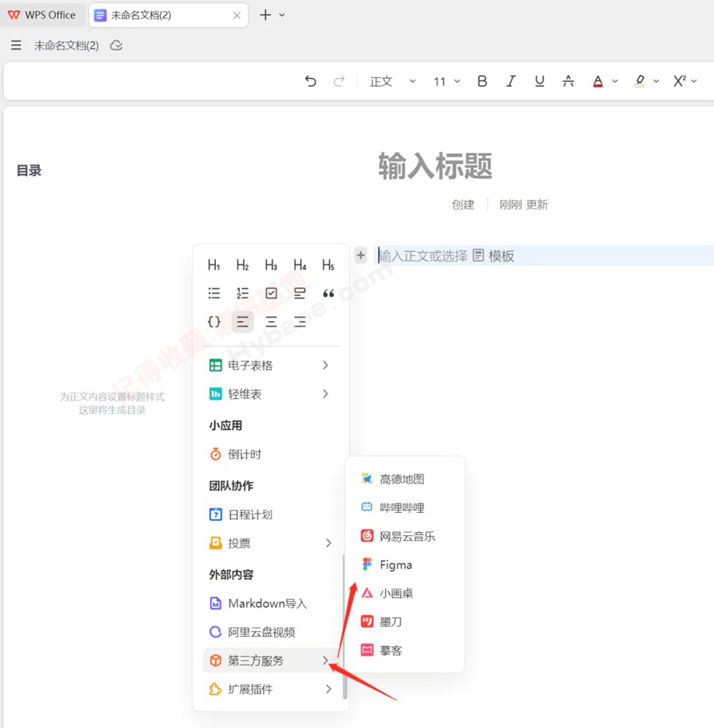
Task: Click the new tab plus button
Action: point(265,15)
